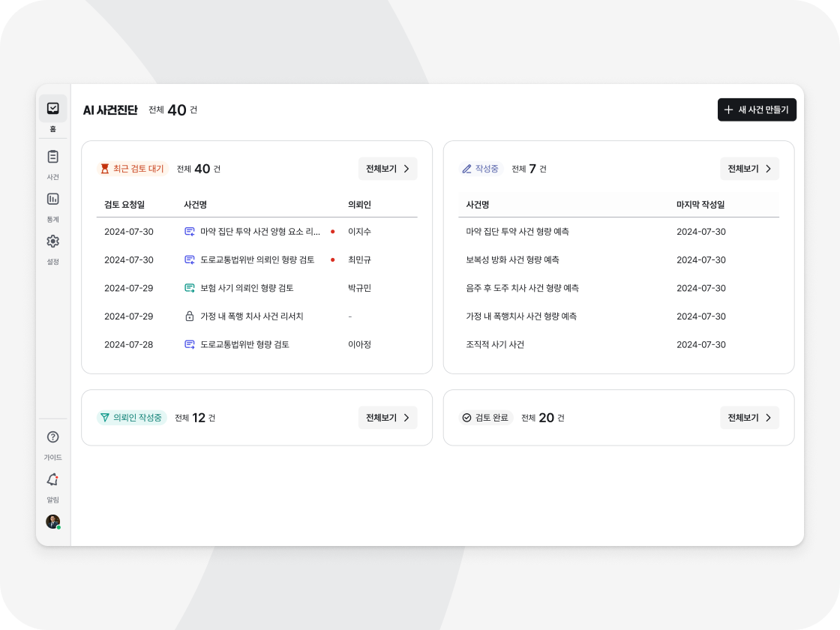Select client name 박규민
The width and height of the screenshot is (840, 630).
359,288
